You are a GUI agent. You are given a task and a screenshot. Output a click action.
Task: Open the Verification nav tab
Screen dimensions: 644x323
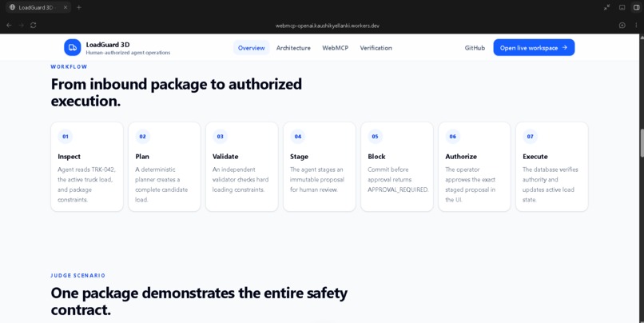click(x=376, y=48)
